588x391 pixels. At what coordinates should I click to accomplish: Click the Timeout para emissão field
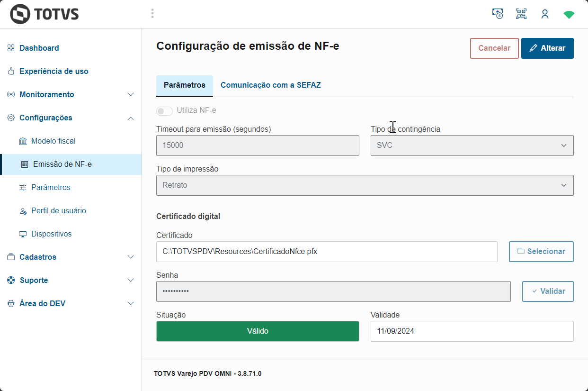click(x=258, y=145)
